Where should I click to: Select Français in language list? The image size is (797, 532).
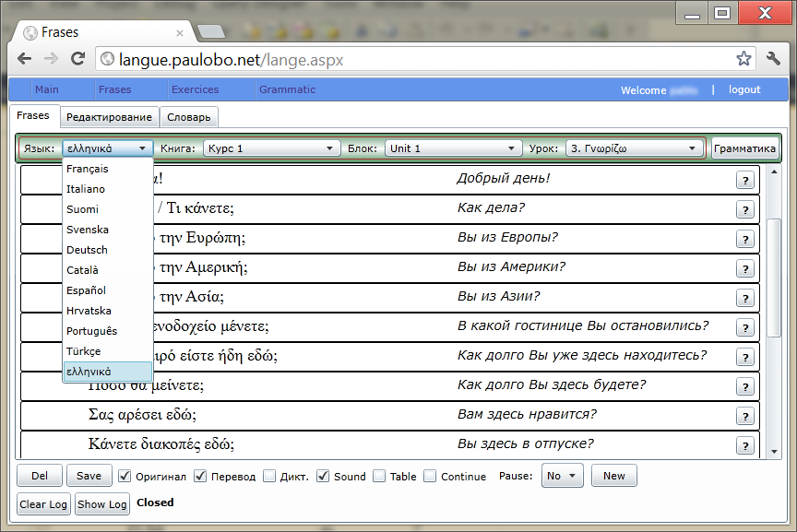click(108, 169)
